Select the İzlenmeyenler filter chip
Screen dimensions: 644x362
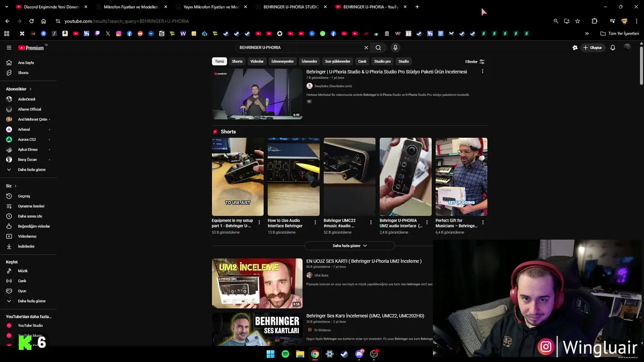[282, 61]
